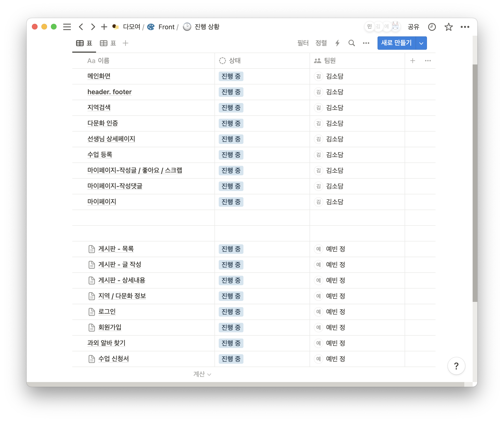Open the page options three-dot menu
The image size is (504, 422).
click(465, 27)
